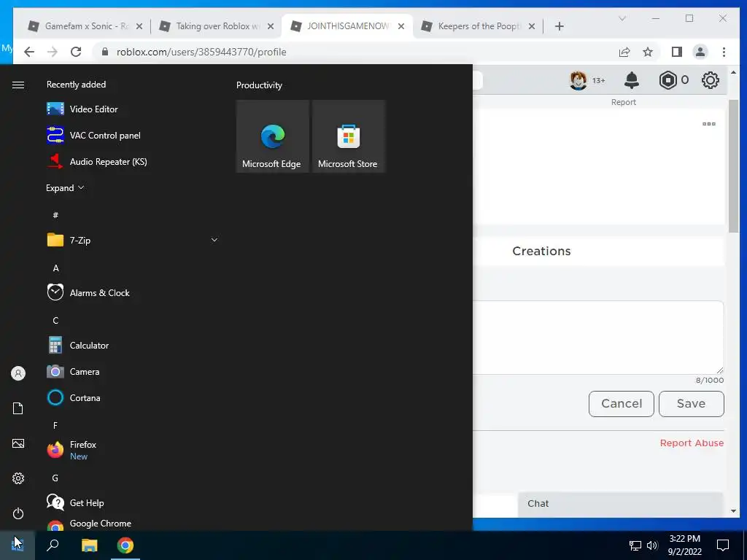
Task: Open the user account icon in Start
Action: coord(18,373)
